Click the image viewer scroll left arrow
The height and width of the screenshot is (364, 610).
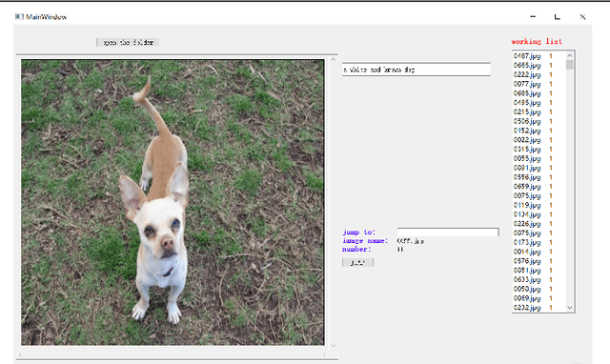coord(20,354)
